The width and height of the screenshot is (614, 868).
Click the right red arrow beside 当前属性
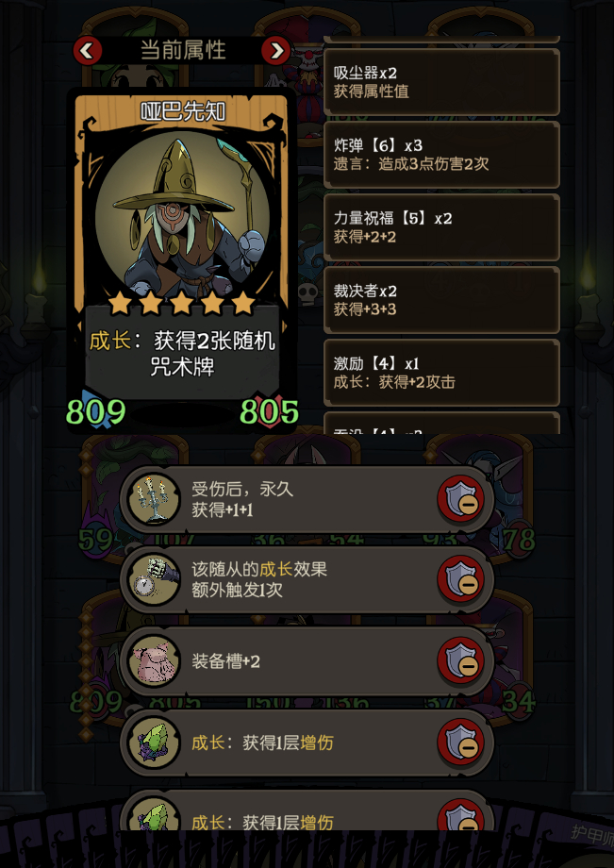276,51
